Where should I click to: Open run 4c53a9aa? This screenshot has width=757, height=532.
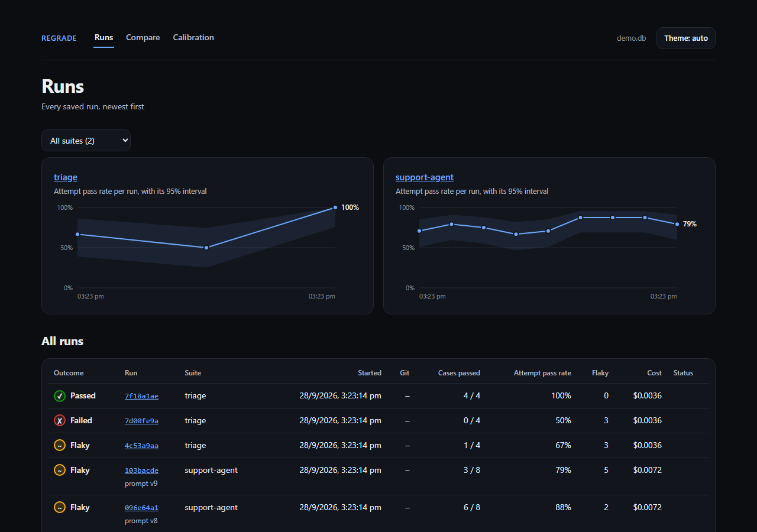tap(141, 446)
